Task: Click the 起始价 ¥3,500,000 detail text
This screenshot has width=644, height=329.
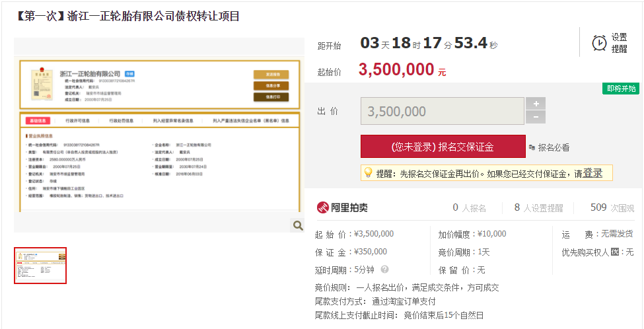Action: pyautogui.click(x=355, y=234)
